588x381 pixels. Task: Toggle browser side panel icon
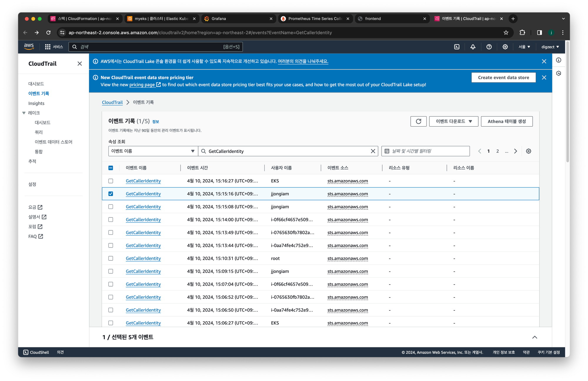coord(539,33)
